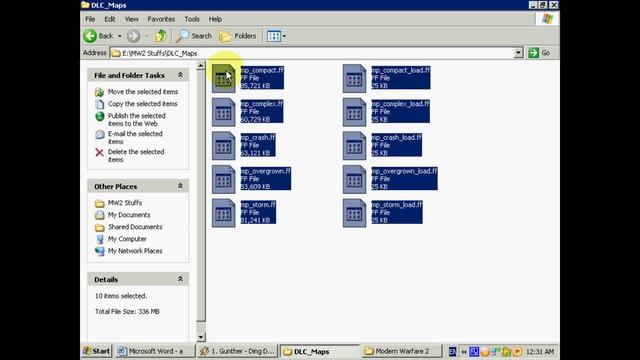Click side panel scroll up arrow

201,66
